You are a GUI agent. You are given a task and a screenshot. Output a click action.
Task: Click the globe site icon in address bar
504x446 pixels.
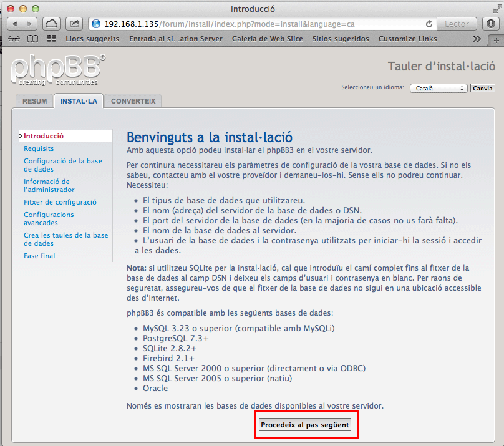pyautogui.click(x=96, y=24)
